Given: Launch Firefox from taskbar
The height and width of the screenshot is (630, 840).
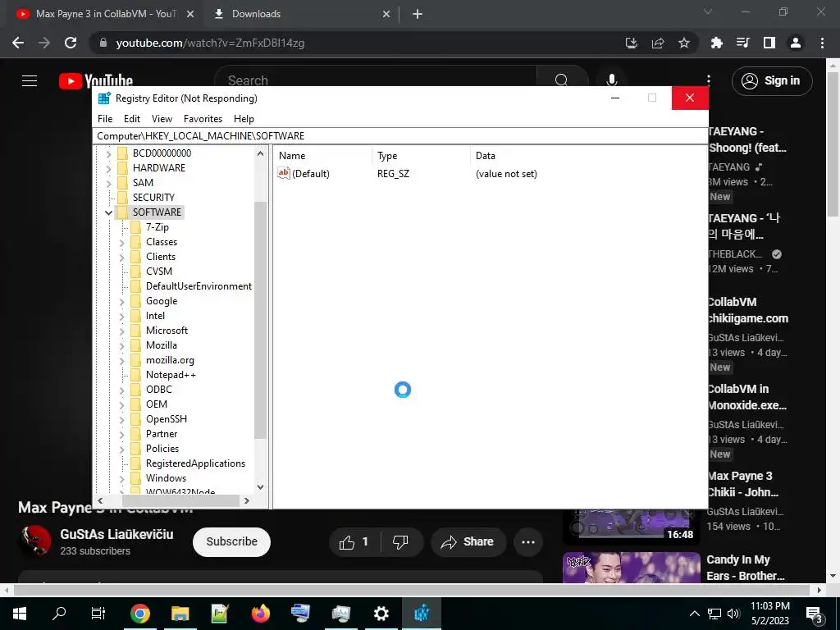Looking at the screenshot, I should tap(260, 614).
